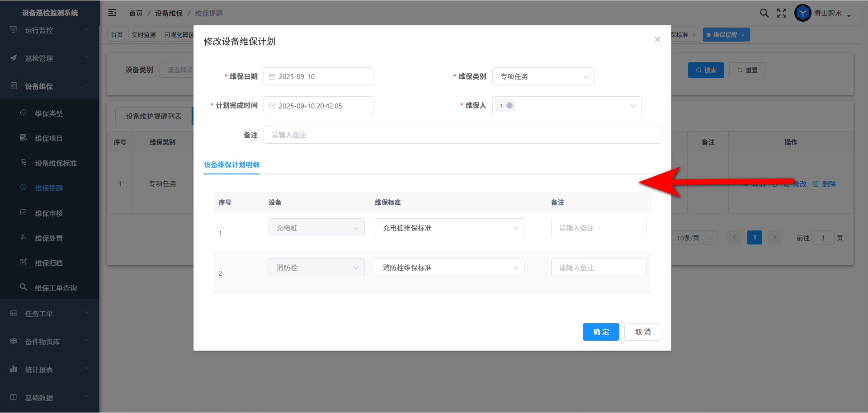Select the 设备维保计划明细 tab
868x413 pixels.
tap(231, 165)
